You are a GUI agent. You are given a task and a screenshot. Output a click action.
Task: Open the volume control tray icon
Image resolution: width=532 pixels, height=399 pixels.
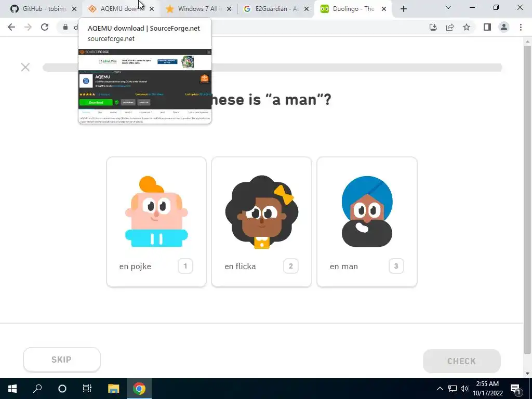464,389
